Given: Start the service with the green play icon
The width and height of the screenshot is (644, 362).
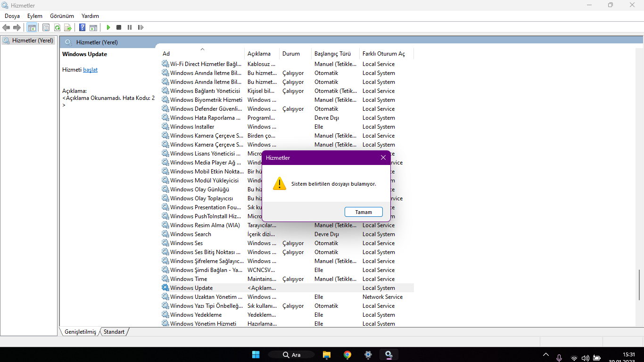Looking at the screenshot, I should (108, 27).
